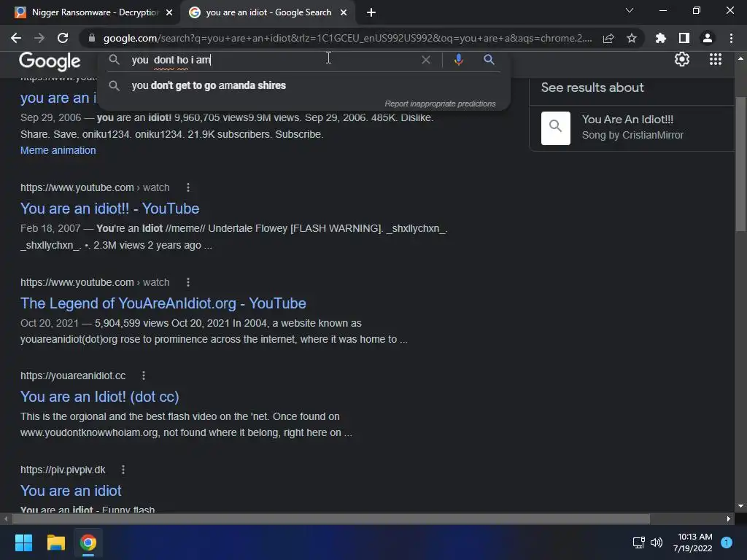The height and width of the screenshot is (560, 747).
Task: Open Google quick settings gear
Action: click(x=682, y=60)
